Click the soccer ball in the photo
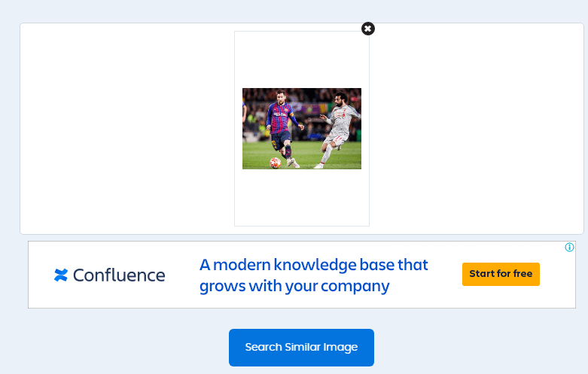 pyautogui.click(x=276, y=163)
